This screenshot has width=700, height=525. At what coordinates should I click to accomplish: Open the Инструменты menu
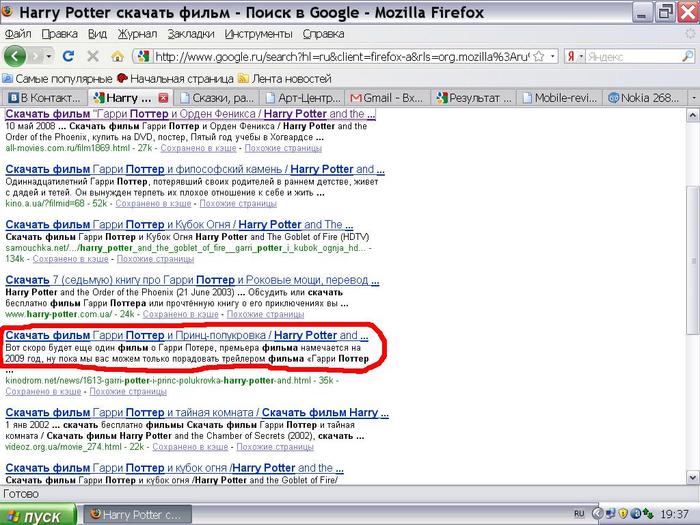point(258,34)
